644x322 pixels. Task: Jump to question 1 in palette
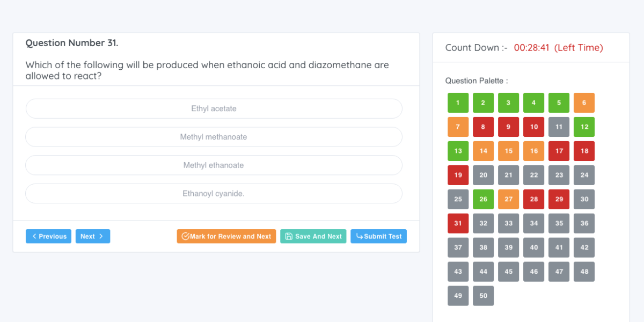[458, 103]
